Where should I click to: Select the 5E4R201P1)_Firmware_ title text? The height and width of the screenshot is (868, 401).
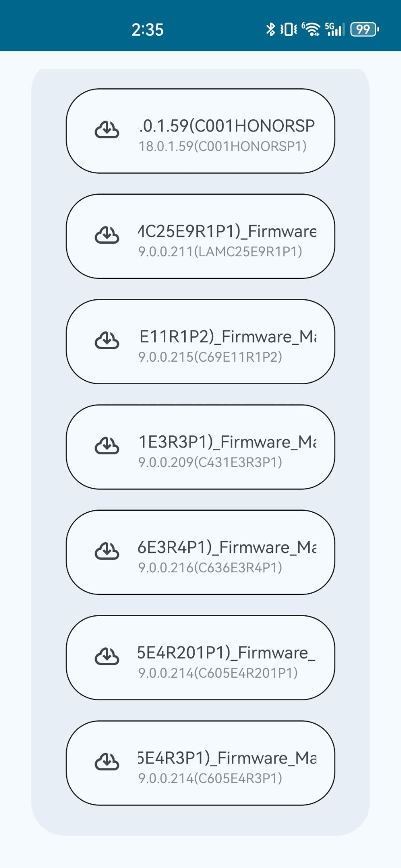pyautogui.click(x=226, y=653)
